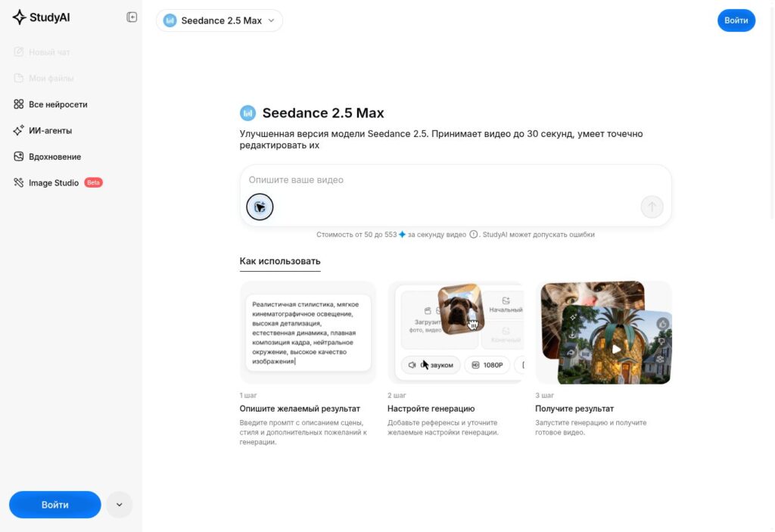Click the attach media button in prompt box
The image size is (775, 532).
(260, 207)
